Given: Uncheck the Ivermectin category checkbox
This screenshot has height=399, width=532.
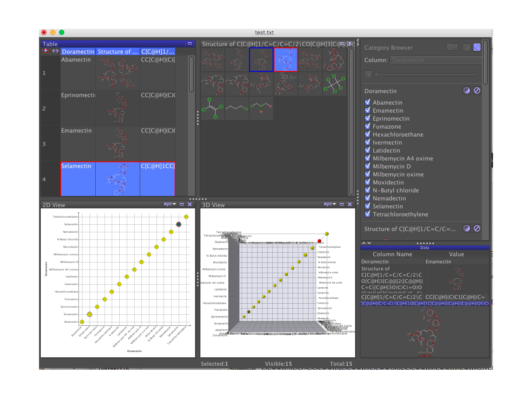Looking at the screenshot, I should click(x=368, y=142).
